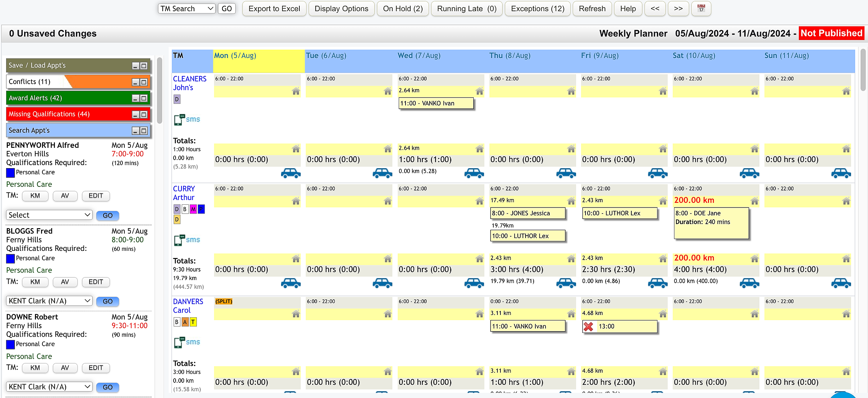This screenshot has width=868, height=398.
Task: Click yellow T badge under DANVERS Carol
Action: [193, 322]
